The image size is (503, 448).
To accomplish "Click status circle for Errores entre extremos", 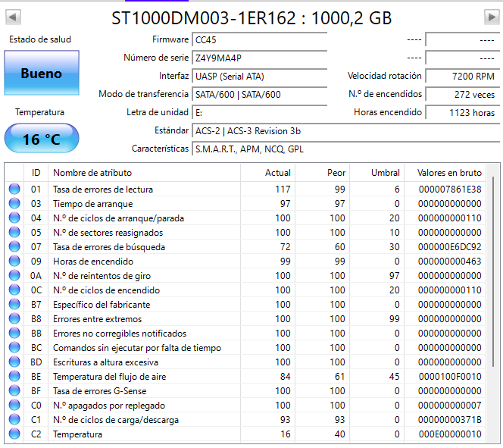I will click(14, 318).
